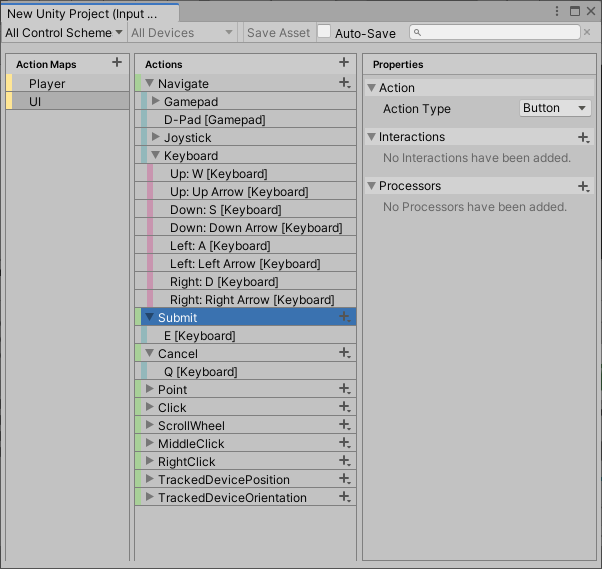Add binding to Cancel action
This screenshot has height=569, width=602.
coord(344,353)
